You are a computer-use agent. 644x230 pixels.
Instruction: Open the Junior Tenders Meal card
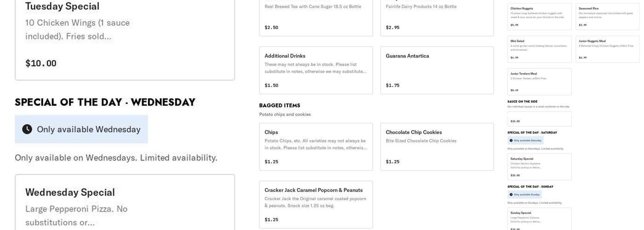coord(539,82)
